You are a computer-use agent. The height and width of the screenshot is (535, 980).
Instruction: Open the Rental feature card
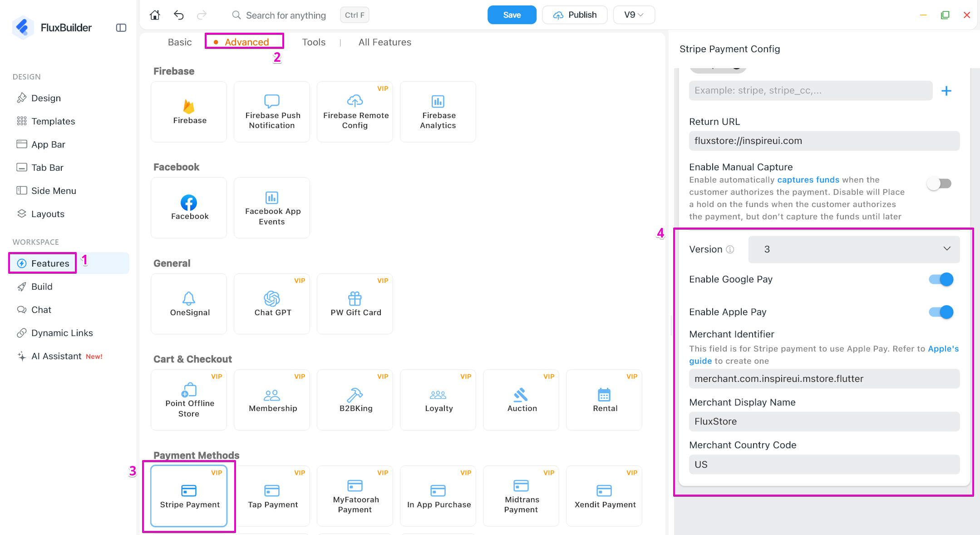coord(604,400)
